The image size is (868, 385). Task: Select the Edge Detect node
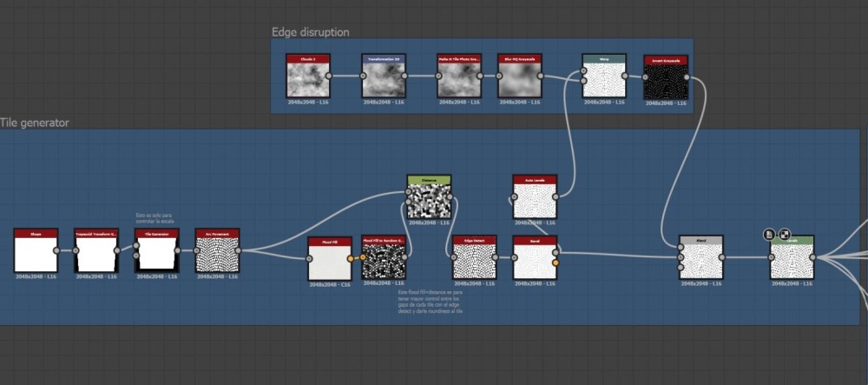point(475,257)
